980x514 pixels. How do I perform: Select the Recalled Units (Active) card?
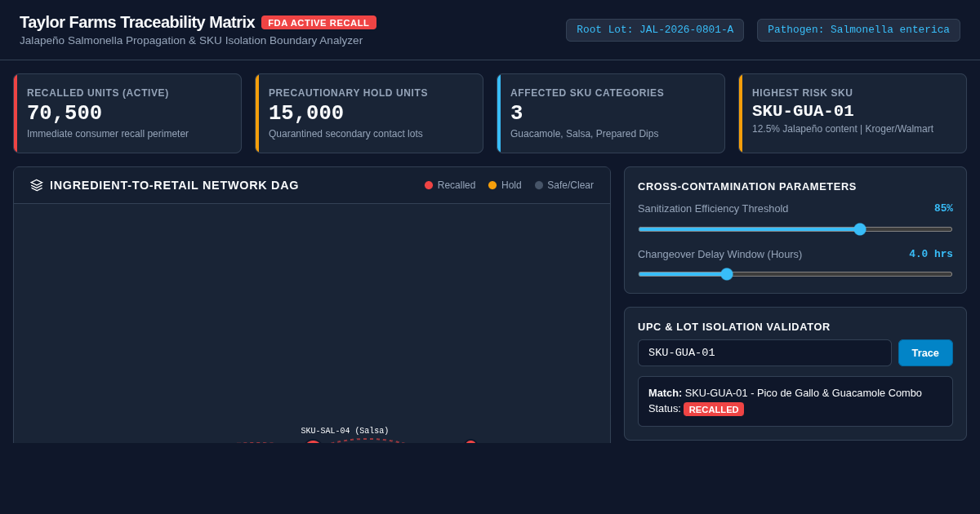[x=127, y=113]
